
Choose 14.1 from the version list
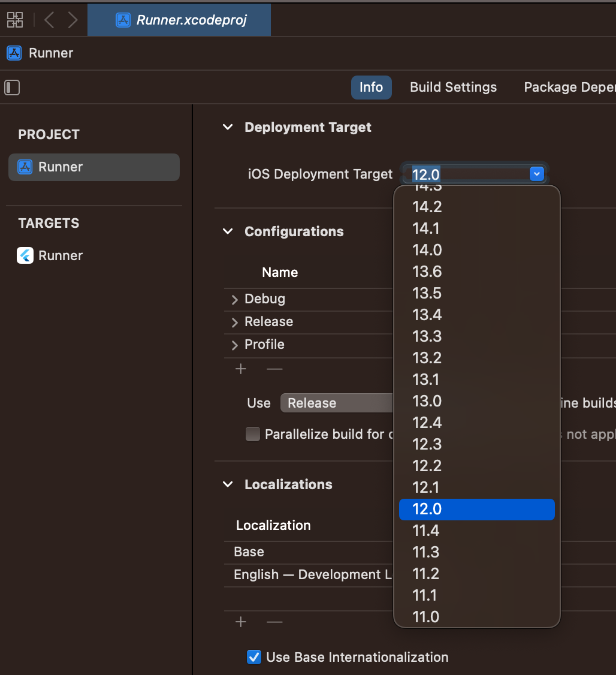[x=476, y=228]
